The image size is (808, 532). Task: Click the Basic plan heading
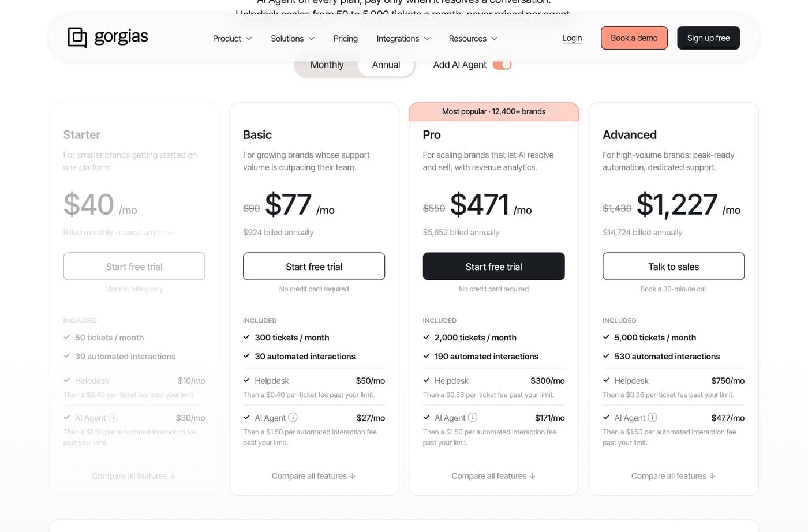pyautogui.click(x=257, y=134)
